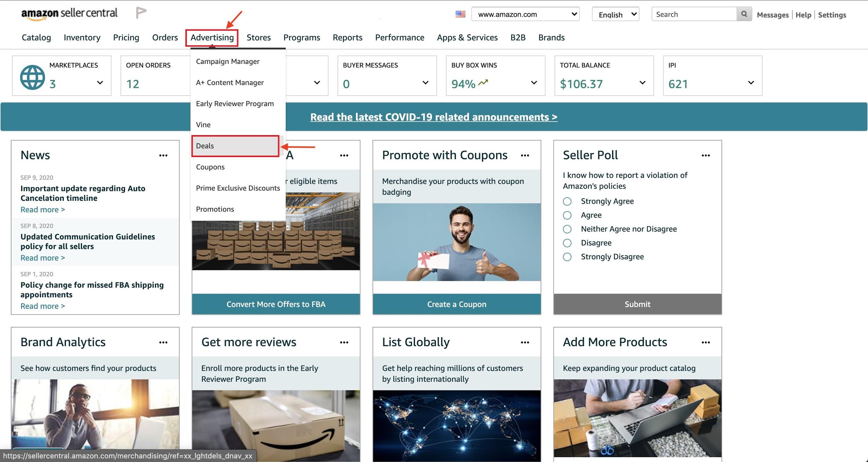The width and height of the screenshot is (868, 462).
Task: Open the Brands menu
Action: click(x=551, y=38)
